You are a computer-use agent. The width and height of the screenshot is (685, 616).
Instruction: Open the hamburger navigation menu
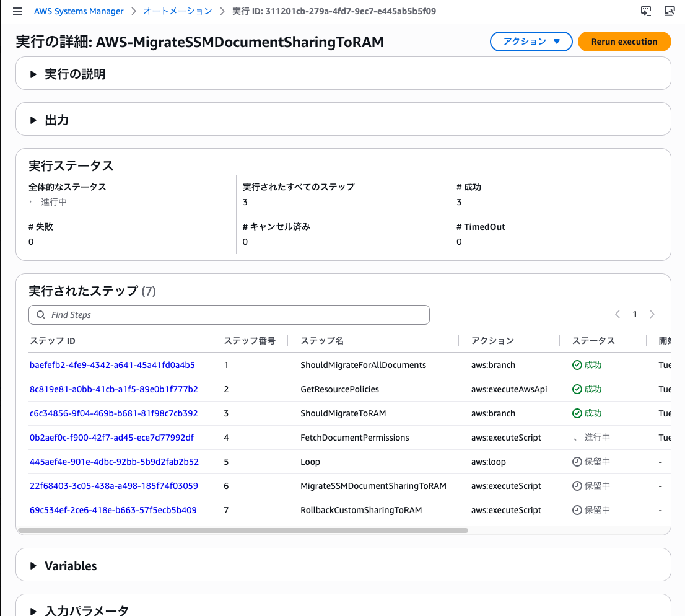click(x=17, y=11)
